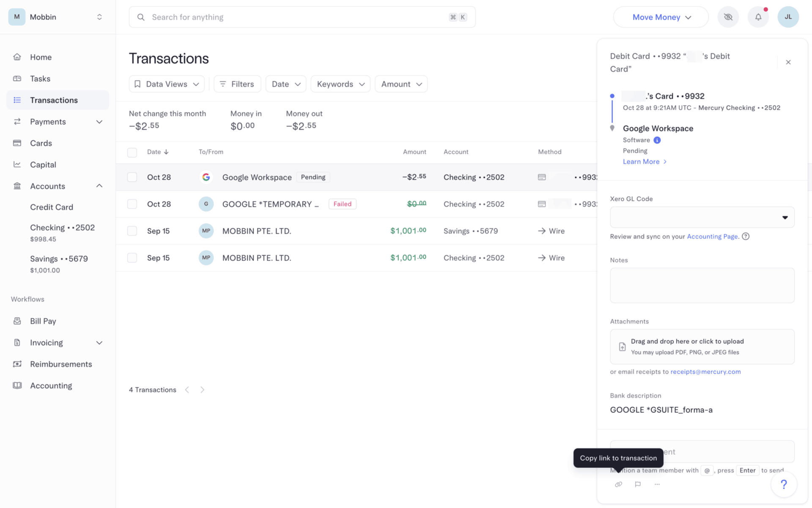Click the flag icon in transaction panel
Screen dimensions: 812x508
638,484
